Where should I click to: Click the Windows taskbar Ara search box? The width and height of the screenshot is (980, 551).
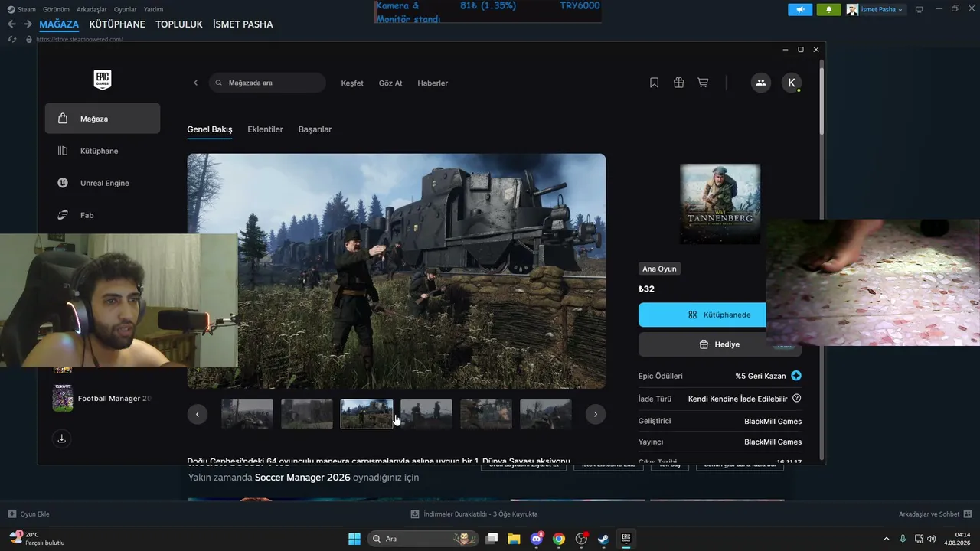[x=422, y=539]
